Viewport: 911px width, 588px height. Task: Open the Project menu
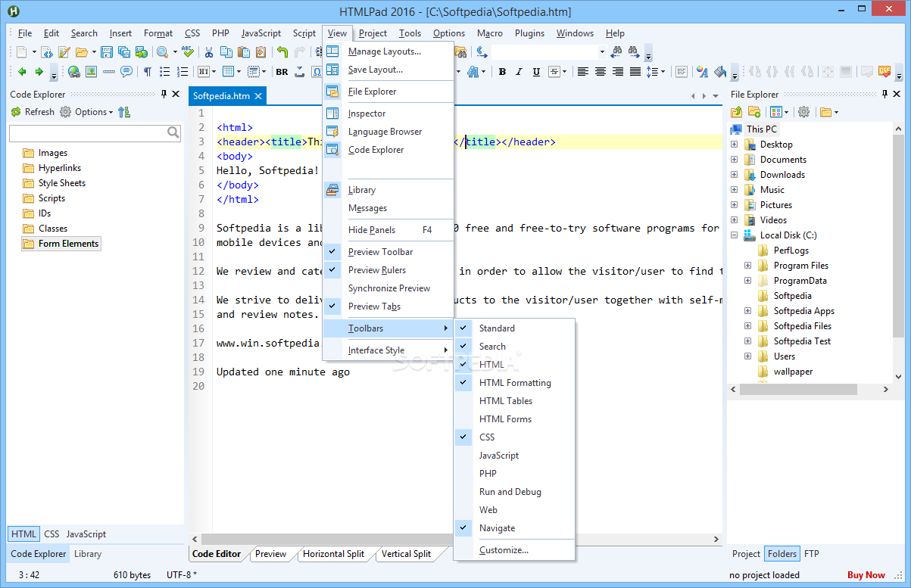point(373,33)
